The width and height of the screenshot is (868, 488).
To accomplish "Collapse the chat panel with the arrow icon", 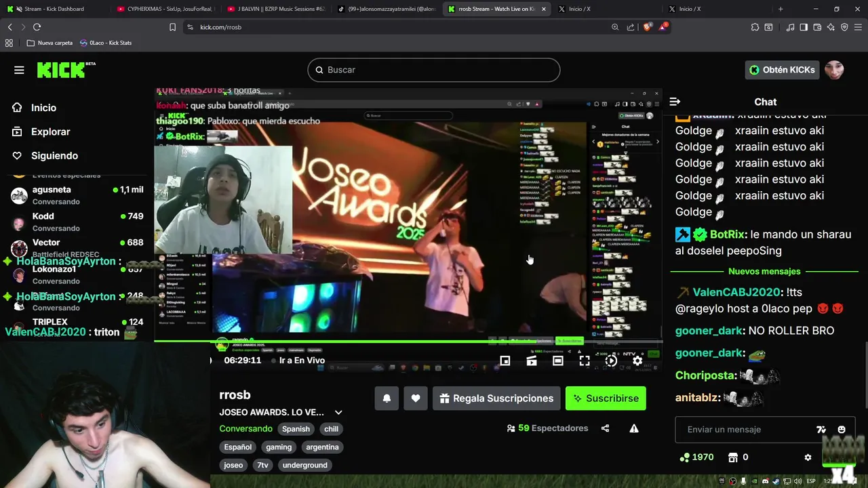I will click(x=675, y=102).
